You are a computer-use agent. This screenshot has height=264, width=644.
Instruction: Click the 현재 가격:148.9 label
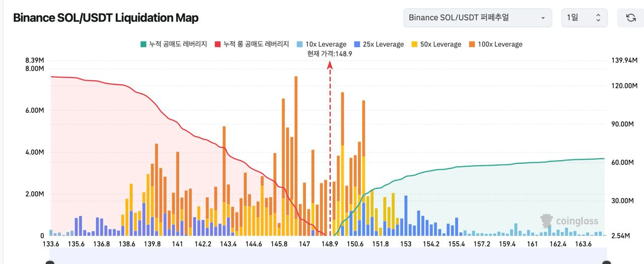point(330,53)
